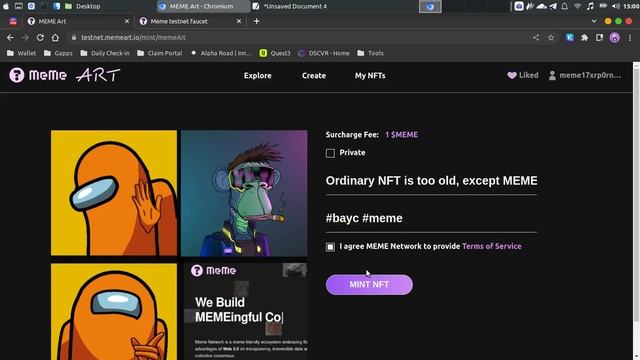This screenshot has height=360, width=640.
Task: Toggle the browser side panel icon
Action: click(x=599, y=38)
